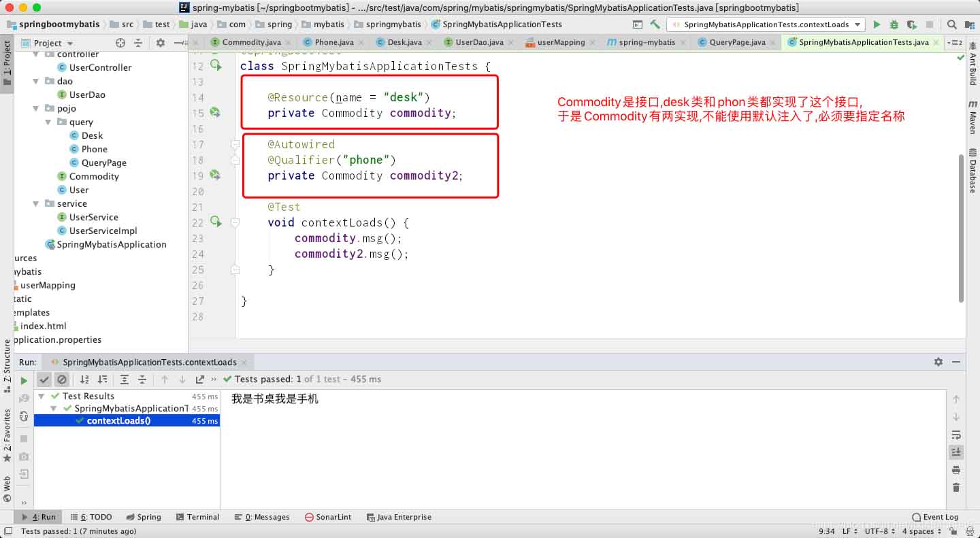Open Project panel settings gear
The width and height of the screenshot is (980, 538).
pos(161,42)
